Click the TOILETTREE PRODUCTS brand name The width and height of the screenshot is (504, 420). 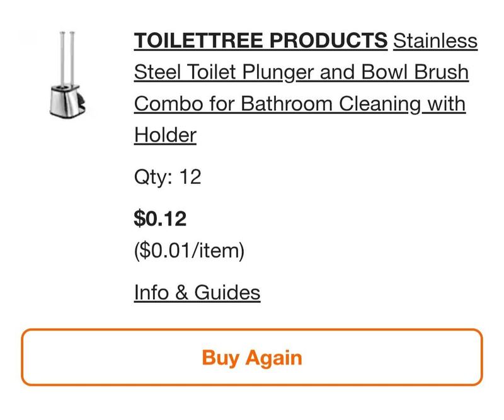tap(261, 40)
